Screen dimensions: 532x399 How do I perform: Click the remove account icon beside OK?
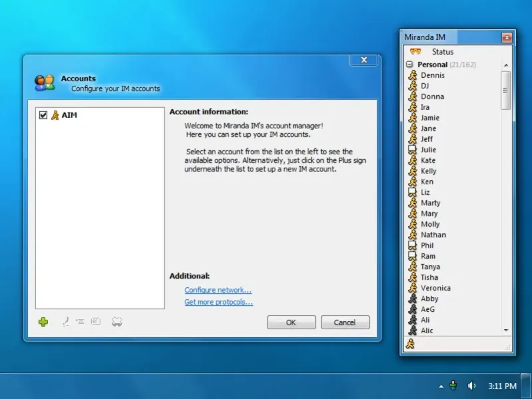[117, 322]
